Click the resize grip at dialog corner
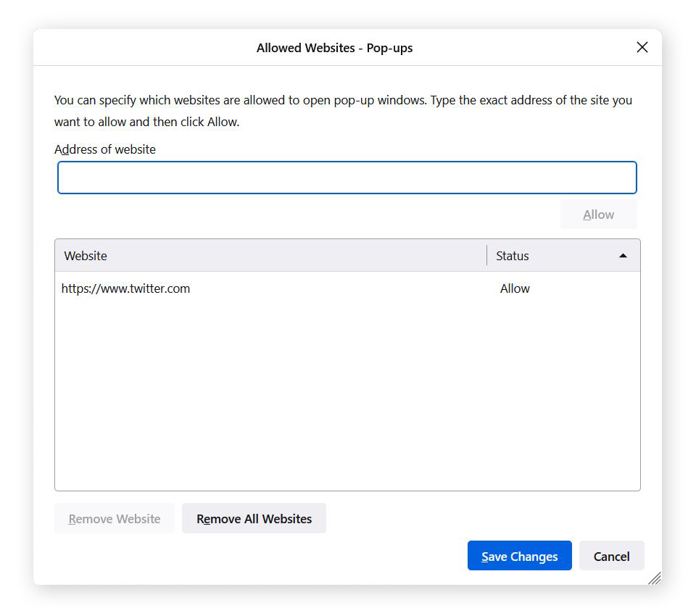 655,578
